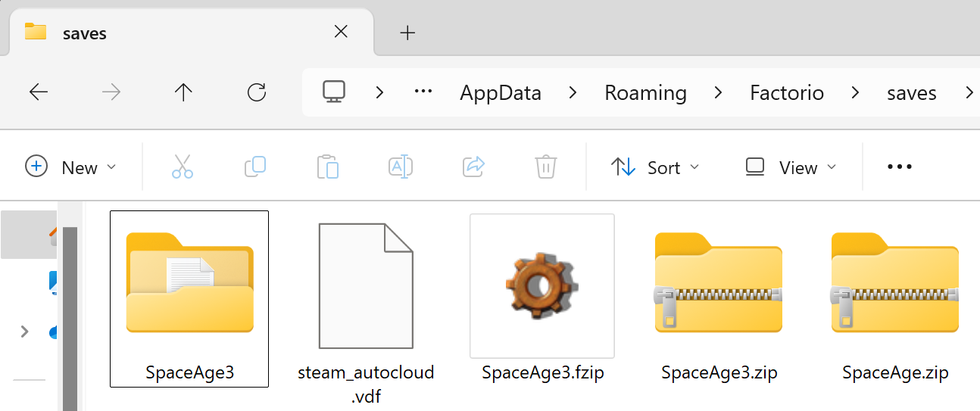Viewport: 980px width, 411px height.
Task: Navigate to AppData in the address bar
Action: (x=501, y=93)
